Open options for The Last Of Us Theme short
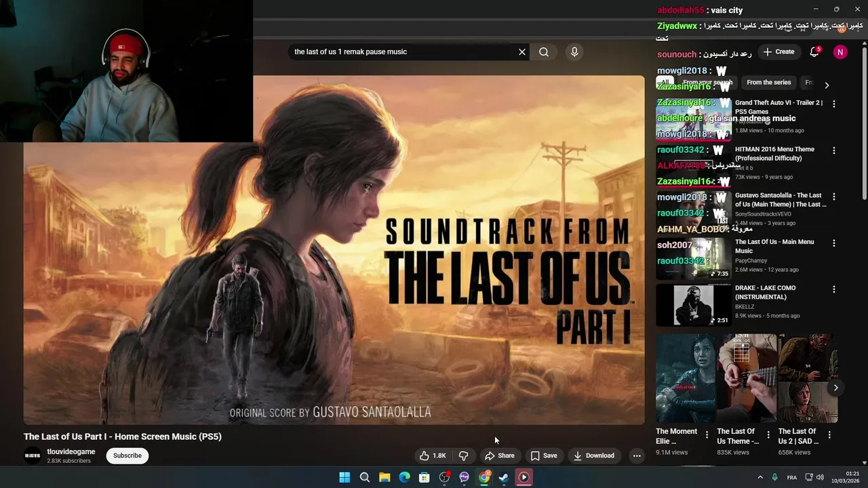 click(768, 434)
